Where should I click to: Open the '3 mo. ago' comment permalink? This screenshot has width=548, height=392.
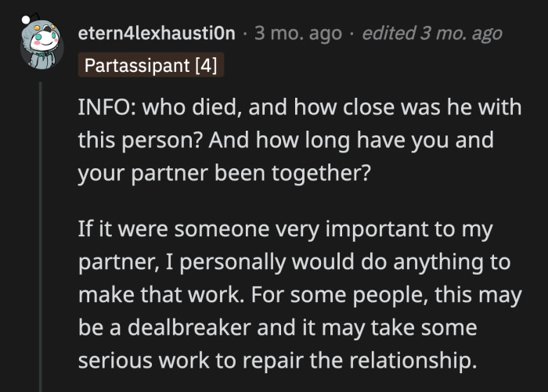point(298,33)
